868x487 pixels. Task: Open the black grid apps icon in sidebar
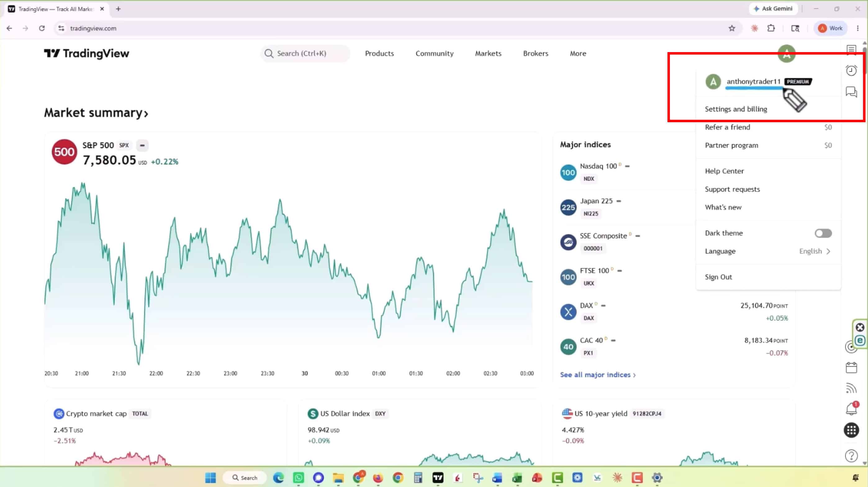tap(851, 430)
